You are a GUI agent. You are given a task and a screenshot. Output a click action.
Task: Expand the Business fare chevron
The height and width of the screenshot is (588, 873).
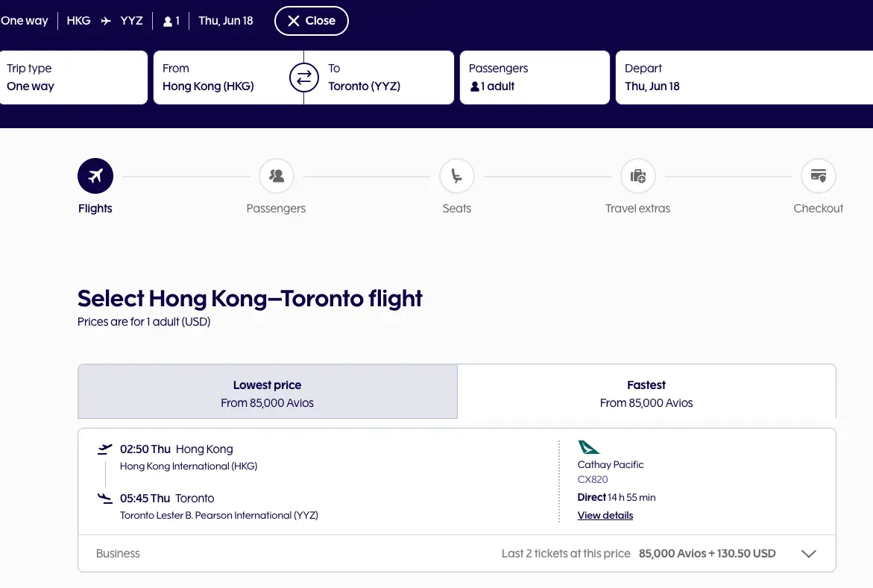click(x=808, y=554)
